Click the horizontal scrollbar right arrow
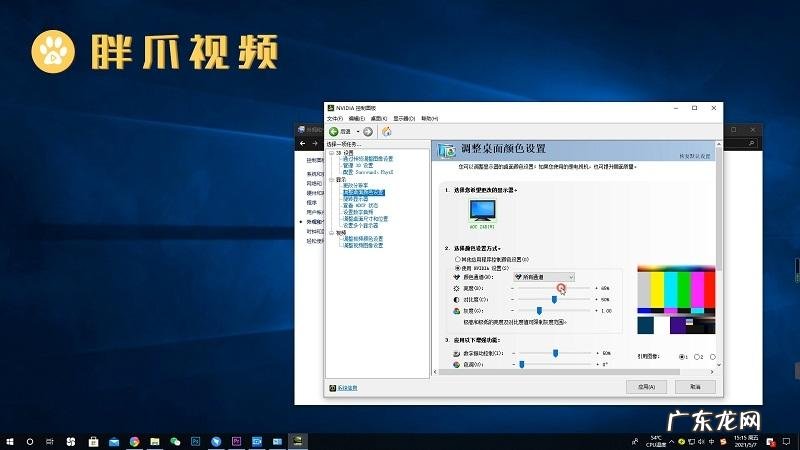The height and width of the screenshot is (450, 800). 712,372
